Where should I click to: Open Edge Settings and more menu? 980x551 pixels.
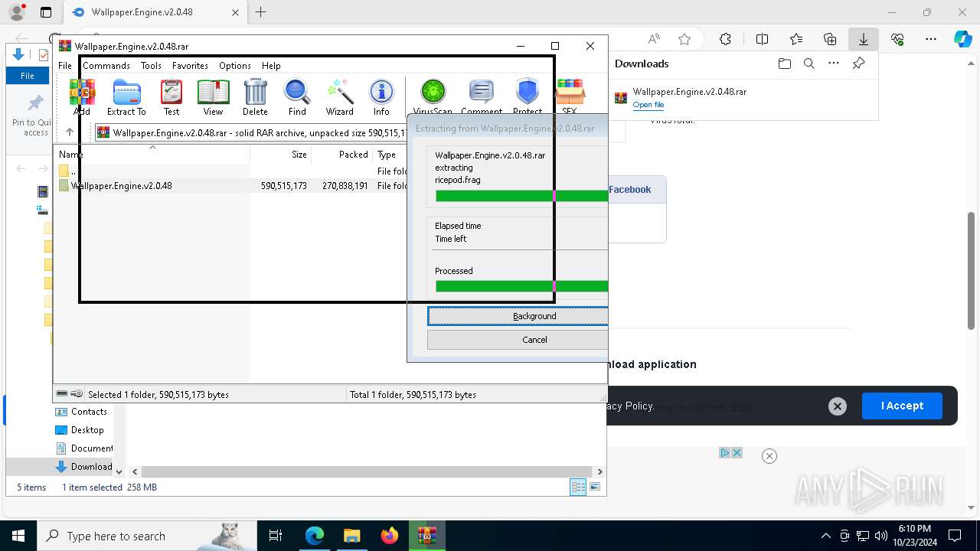931,39
